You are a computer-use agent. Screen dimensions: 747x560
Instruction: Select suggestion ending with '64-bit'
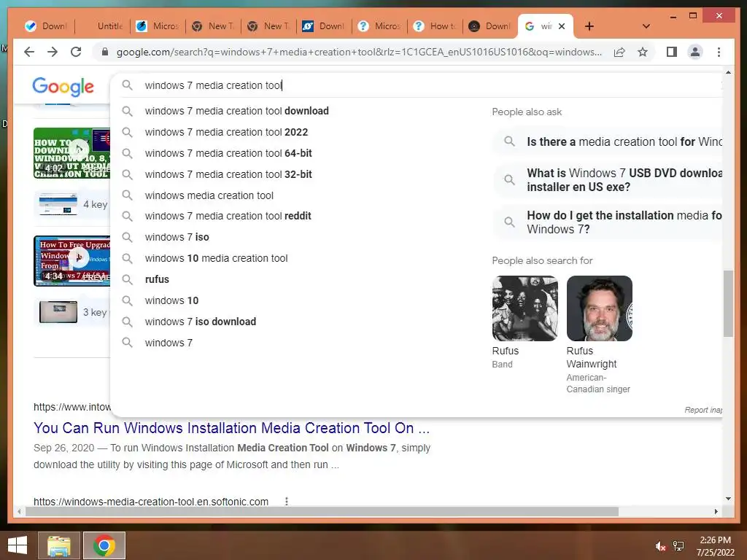(228, 153)
